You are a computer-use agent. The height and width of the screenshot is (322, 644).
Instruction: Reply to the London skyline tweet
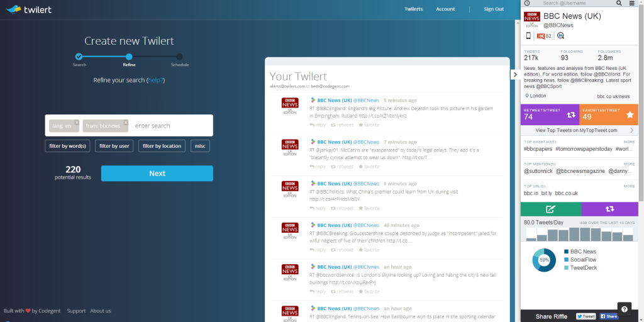pyautogui.click(x=318, y=292)
